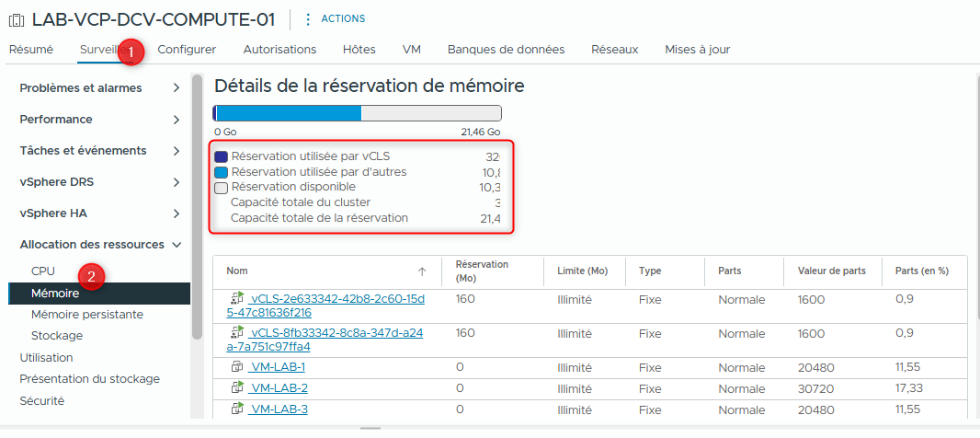Click the sidebar vertical scrollbar
This screenshot has height=438, width=980.
pyautogui.click(x=197, y=206)
